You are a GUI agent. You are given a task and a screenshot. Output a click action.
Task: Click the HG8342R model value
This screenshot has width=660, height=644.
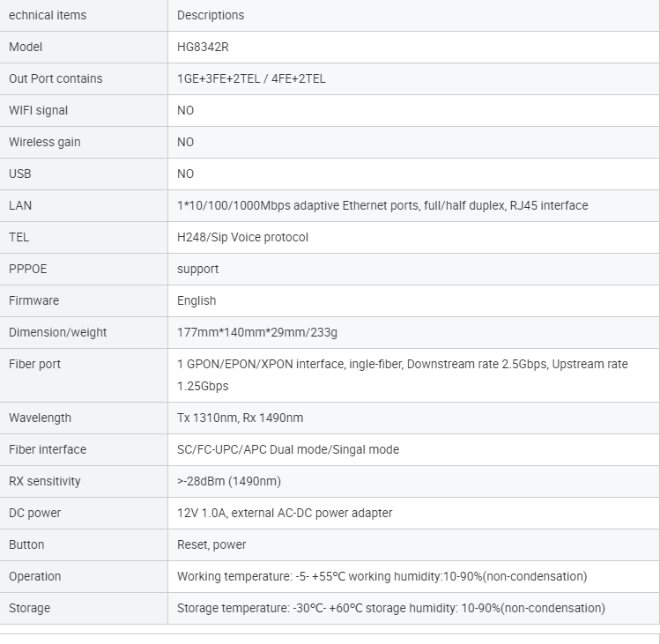click(x=203, y=47)
